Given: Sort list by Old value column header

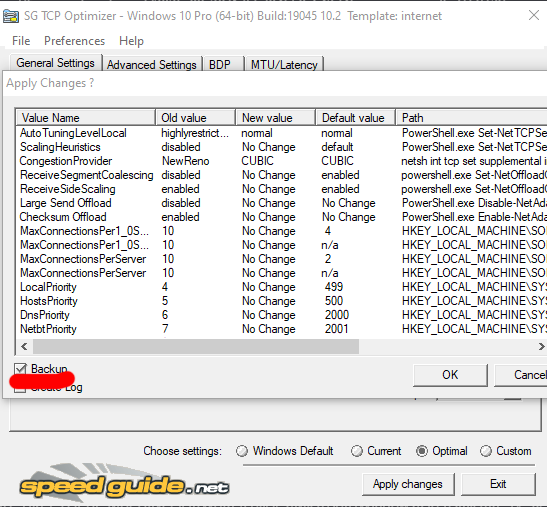Looking at the screenshot, I should pos(195,118).
